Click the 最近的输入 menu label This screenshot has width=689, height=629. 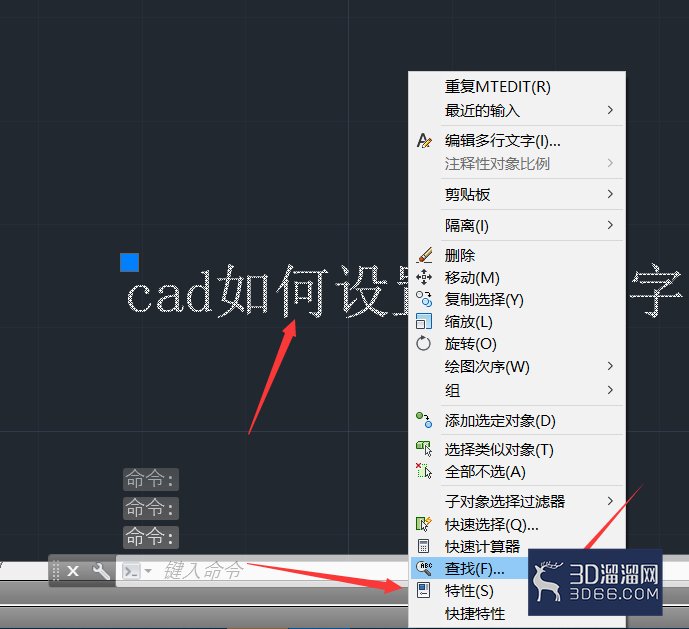pos(482,110)
